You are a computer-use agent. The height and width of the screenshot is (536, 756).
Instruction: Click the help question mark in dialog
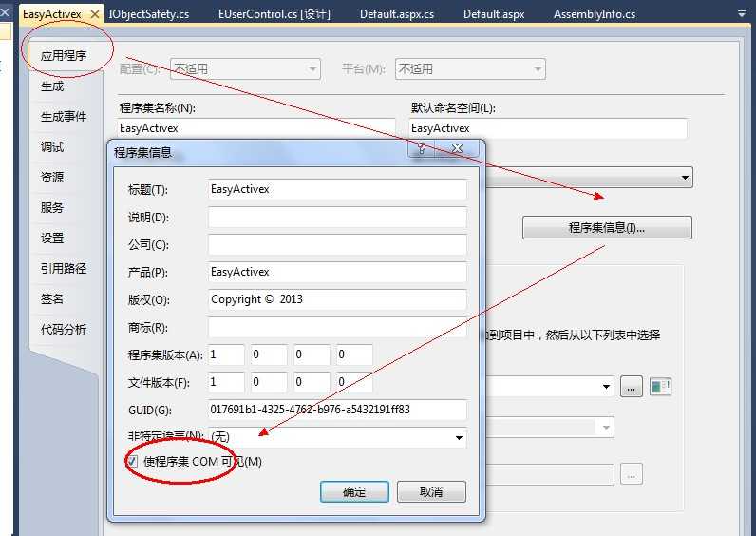[x=422, y=148]
